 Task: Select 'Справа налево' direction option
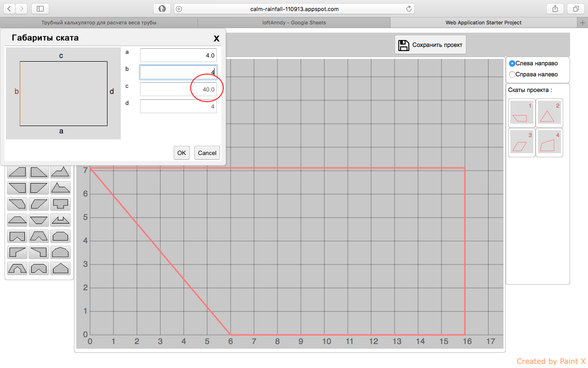click(512, 75)
